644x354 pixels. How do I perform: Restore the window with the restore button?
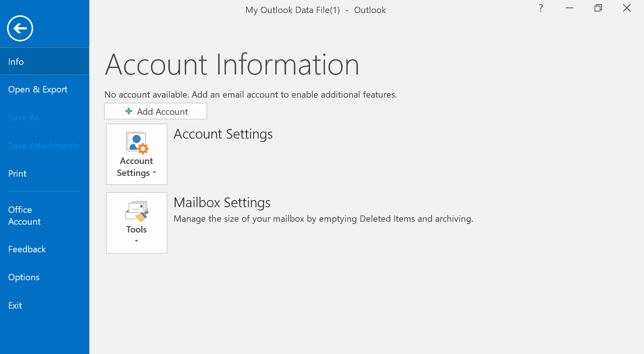(598, 8)
